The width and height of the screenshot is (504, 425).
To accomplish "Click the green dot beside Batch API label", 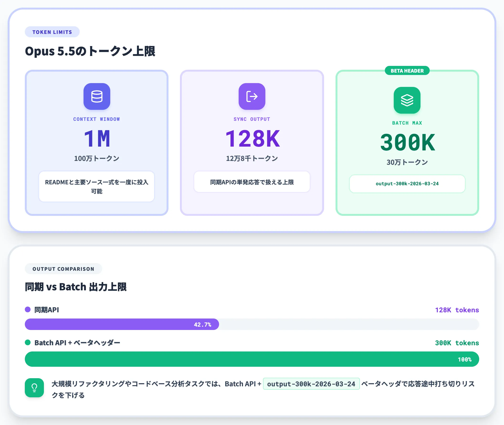I will click(28, 342).
